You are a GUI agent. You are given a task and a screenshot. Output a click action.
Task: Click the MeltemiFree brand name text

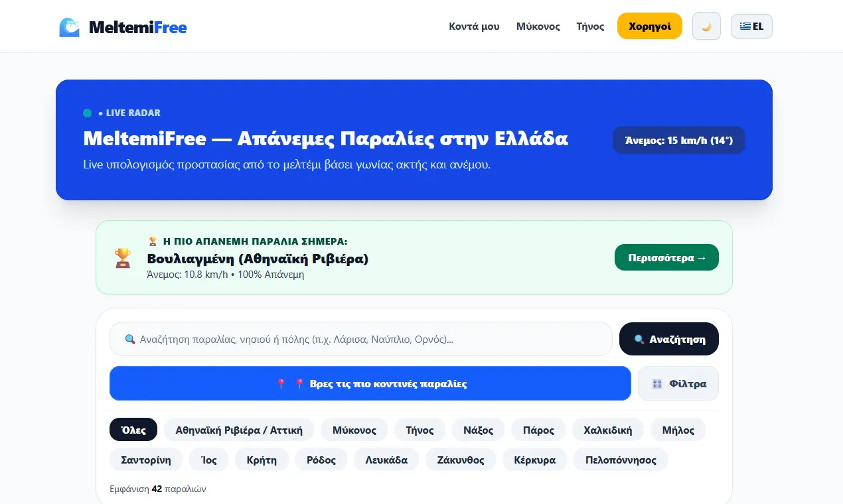(x=137, y=27)
